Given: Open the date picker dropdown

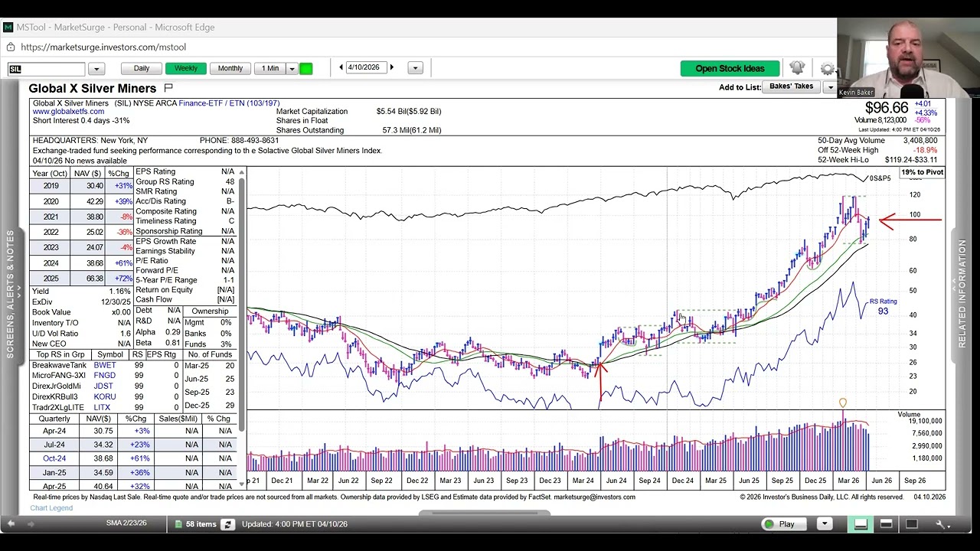Looking at the screenshot, I should [x=415, y=68].
